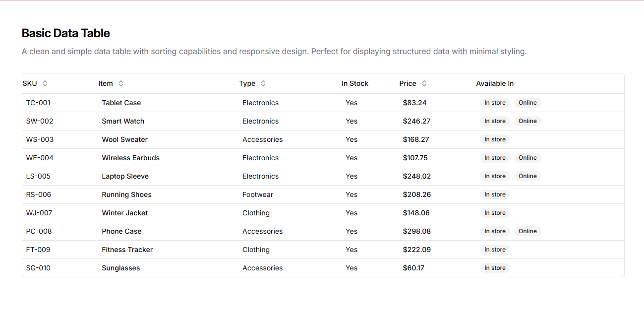Click the In store badge for Smart Watch
644x321 pixels.
pos(495,121)
